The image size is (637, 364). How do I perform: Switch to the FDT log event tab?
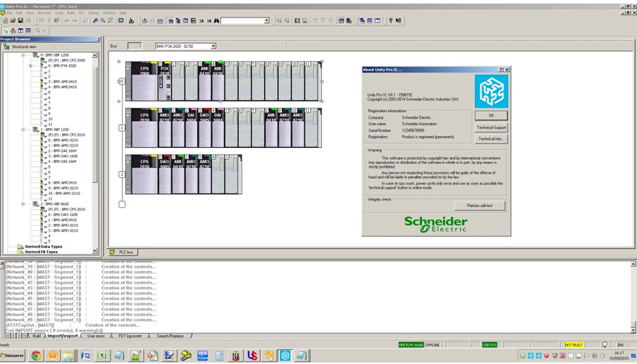tap(130, 336)
